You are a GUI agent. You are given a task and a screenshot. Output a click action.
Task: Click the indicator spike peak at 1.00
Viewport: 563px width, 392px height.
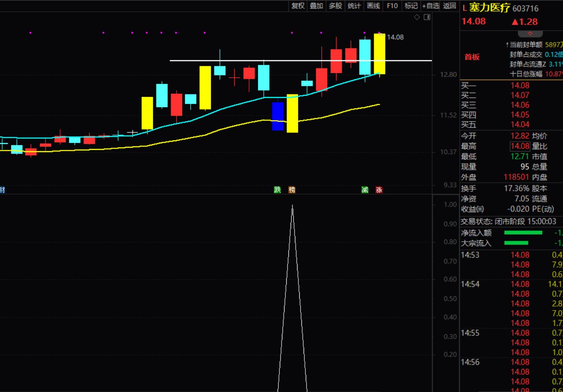click(292, 205)
